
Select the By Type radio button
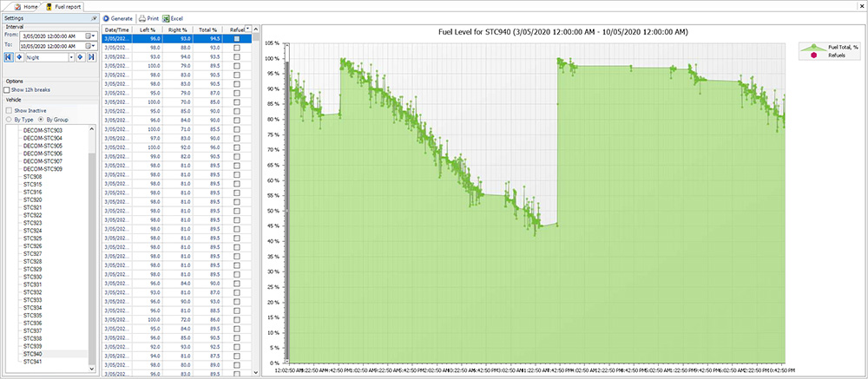tap(9, 119)
